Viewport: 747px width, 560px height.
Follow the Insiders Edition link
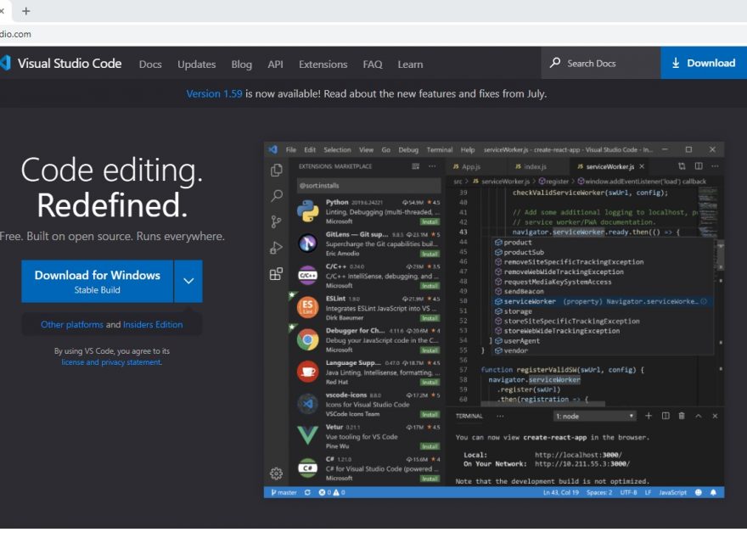click(153, 324)
